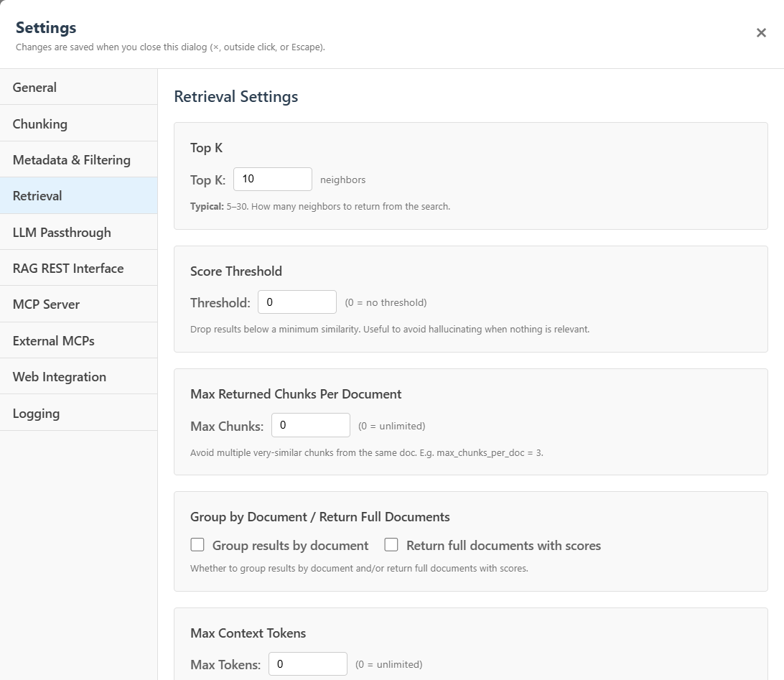The image size is (784, 680).
Task: Open the General settings tab
Action: tap(78, 87)
